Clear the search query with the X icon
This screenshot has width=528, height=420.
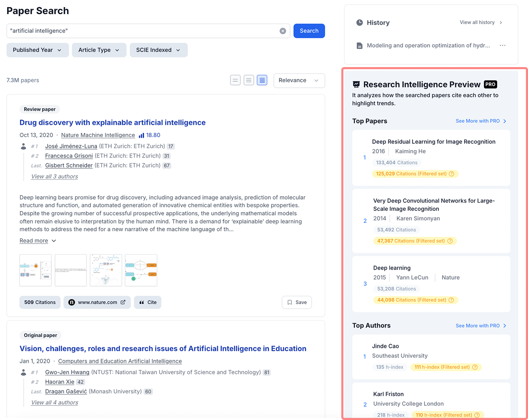click(283, 30)
